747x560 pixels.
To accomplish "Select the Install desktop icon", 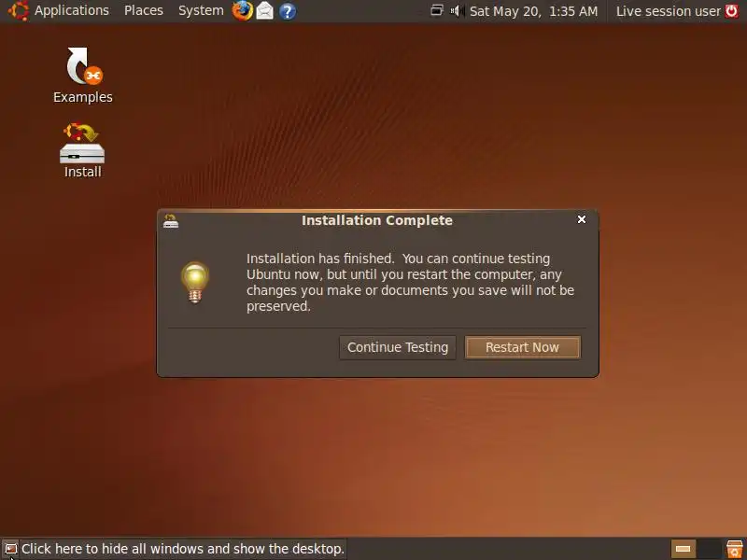I will tap(82, 150).
